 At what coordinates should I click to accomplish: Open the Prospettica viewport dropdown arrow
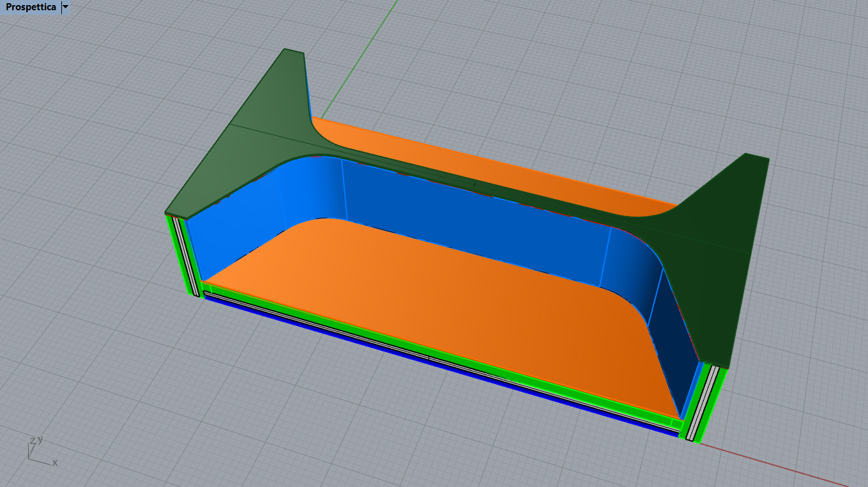point(65,7)
